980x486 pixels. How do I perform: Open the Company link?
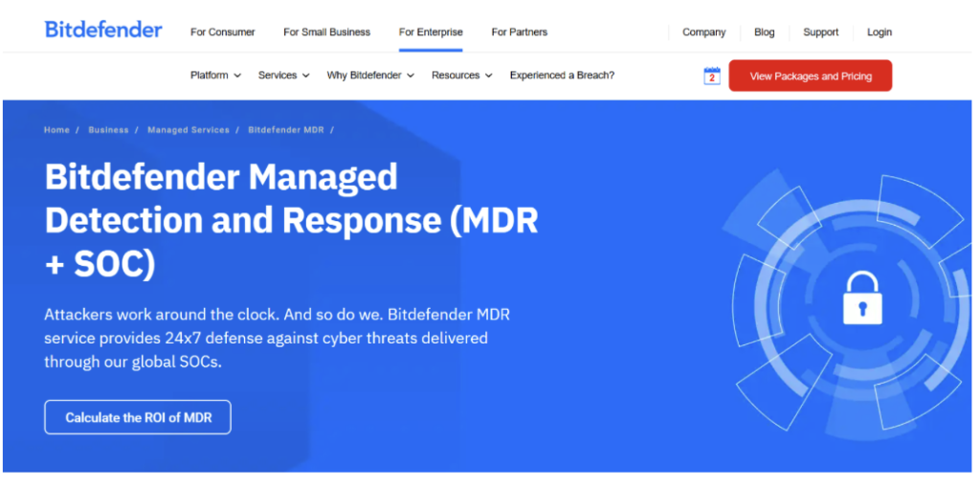click(703, 32)
